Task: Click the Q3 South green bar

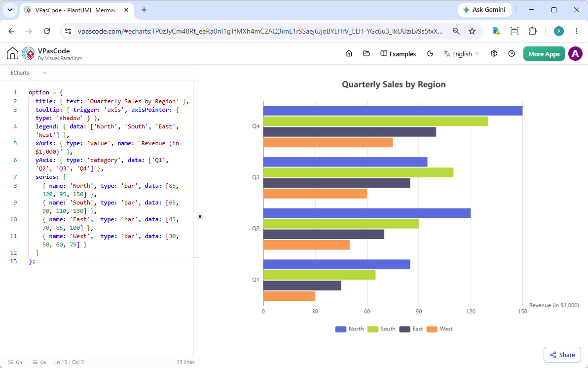Action: click(358, 172)
